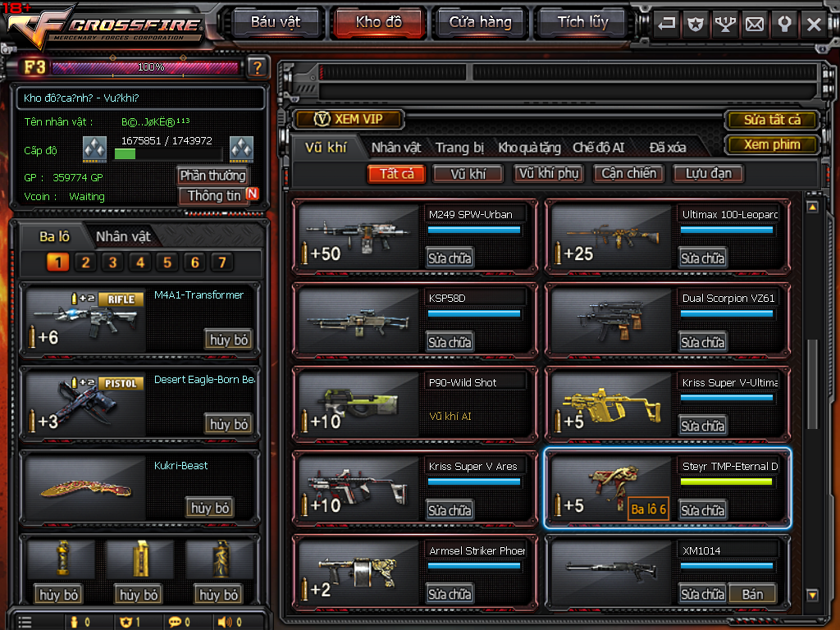Screen dimensions: 840x630
Task: Switch to the Trang bị tab
Action: click(459, 148)
